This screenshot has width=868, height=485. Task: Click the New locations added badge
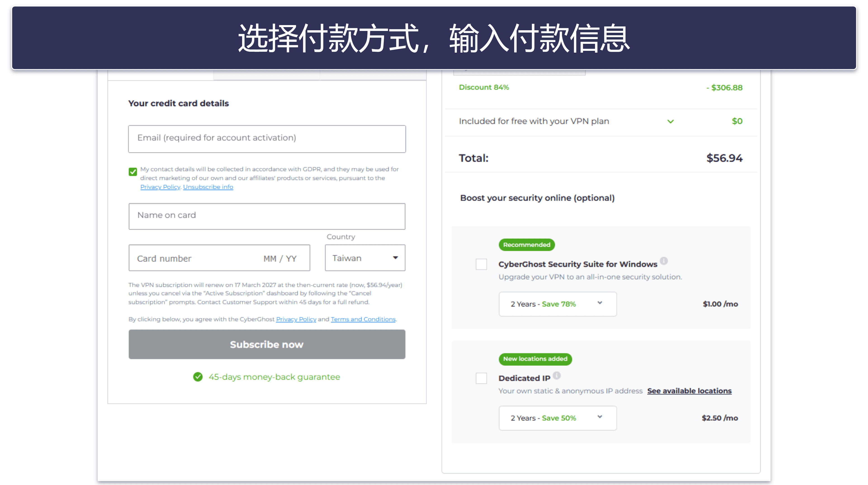coord(535,359)
